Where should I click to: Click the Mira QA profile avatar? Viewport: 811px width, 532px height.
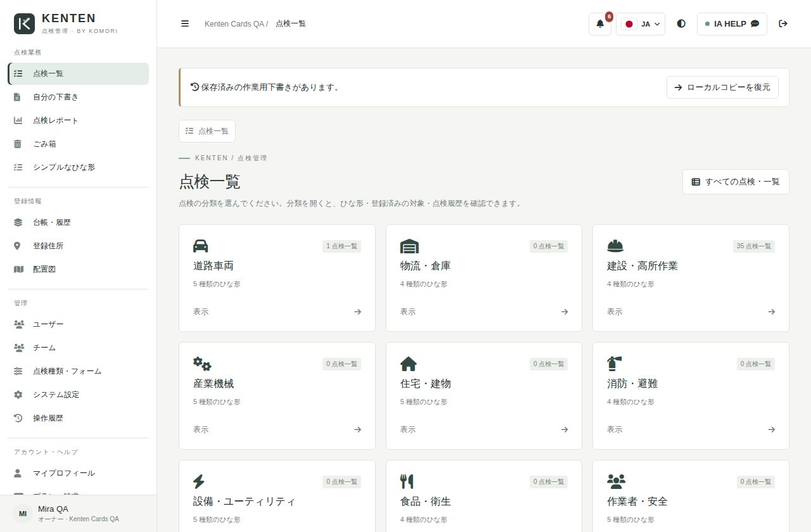point(23,514)
